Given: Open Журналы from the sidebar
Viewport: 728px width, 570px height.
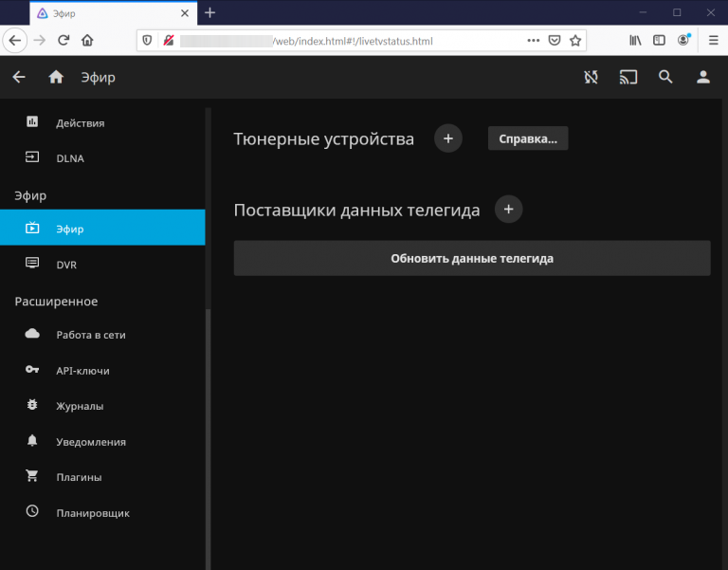Looking at the screenshot, I should point(80,406).
